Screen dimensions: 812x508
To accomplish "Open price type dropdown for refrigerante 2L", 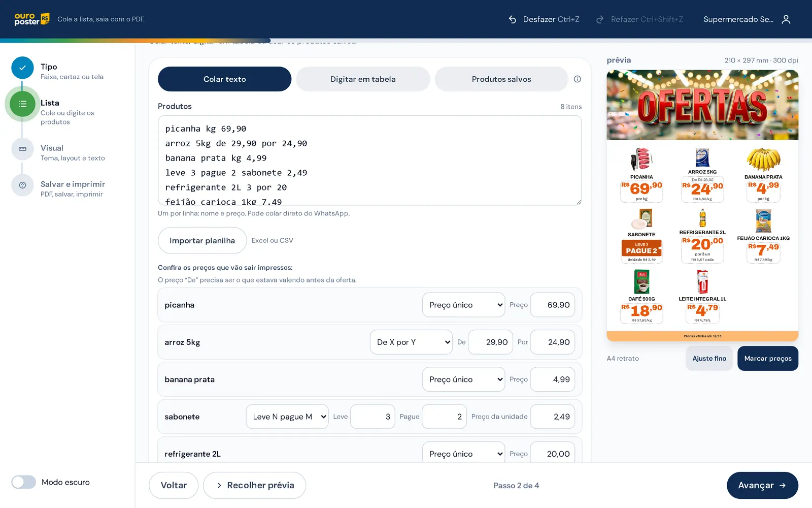I will pos(463,454).
